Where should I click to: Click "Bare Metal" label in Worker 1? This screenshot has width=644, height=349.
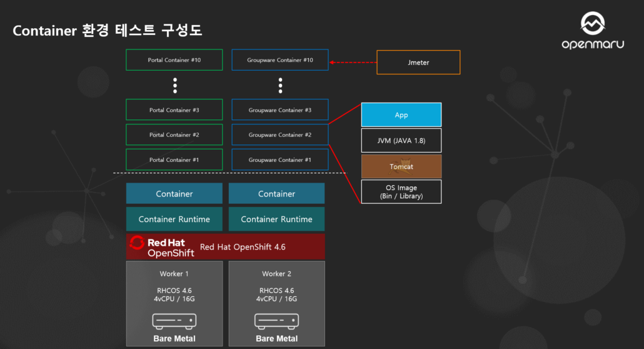coord(174,339)
